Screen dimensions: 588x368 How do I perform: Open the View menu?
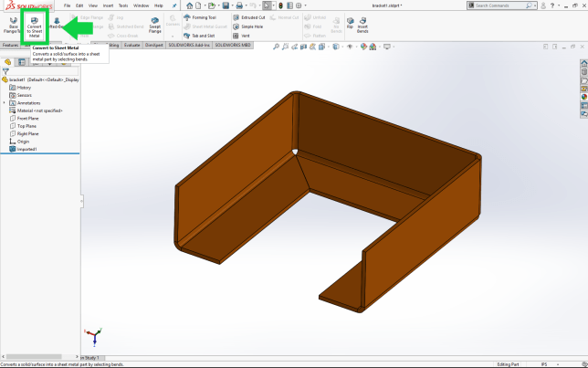93,5
